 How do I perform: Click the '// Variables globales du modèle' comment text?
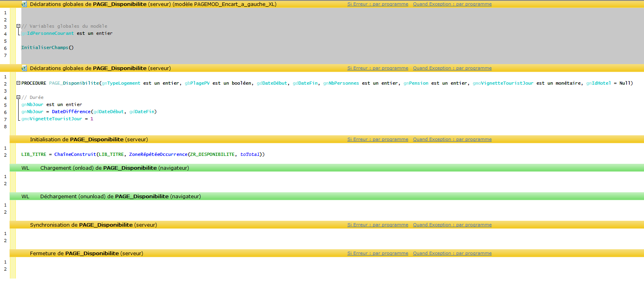pos(64,26)
